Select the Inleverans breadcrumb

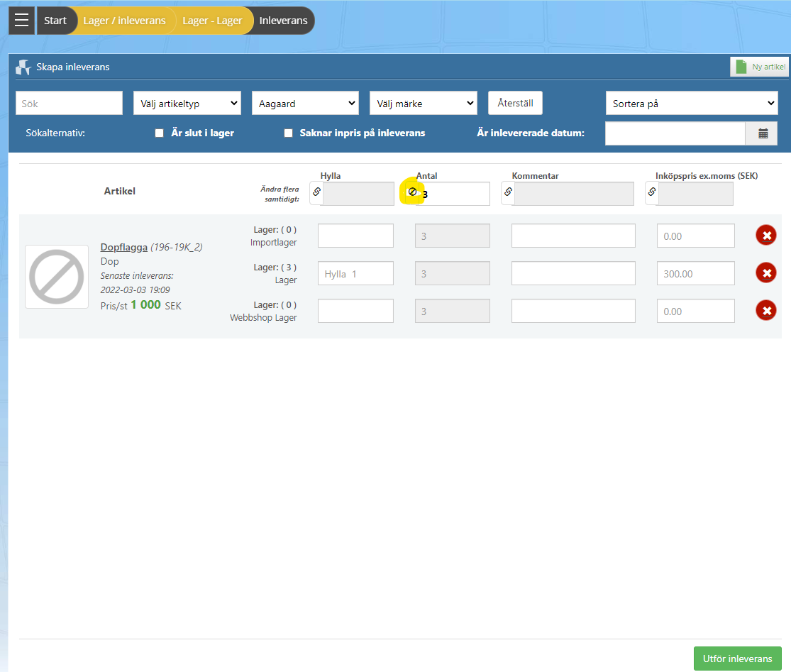(283, 21)
